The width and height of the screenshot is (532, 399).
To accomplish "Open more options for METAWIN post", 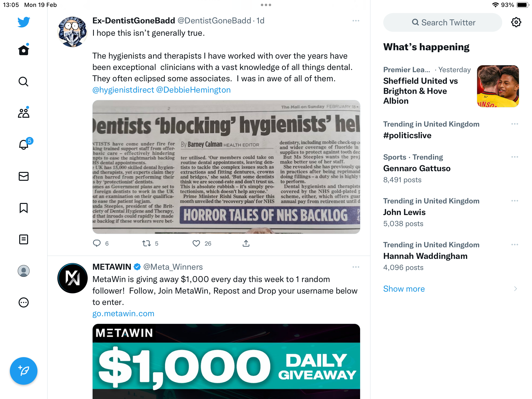I will (x=356, y=267).
